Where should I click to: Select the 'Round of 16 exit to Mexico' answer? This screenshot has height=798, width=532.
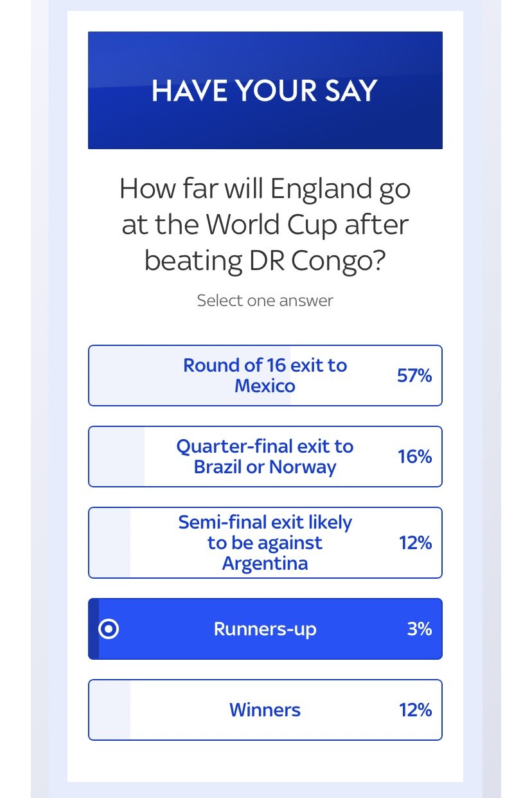coord(265,376)
